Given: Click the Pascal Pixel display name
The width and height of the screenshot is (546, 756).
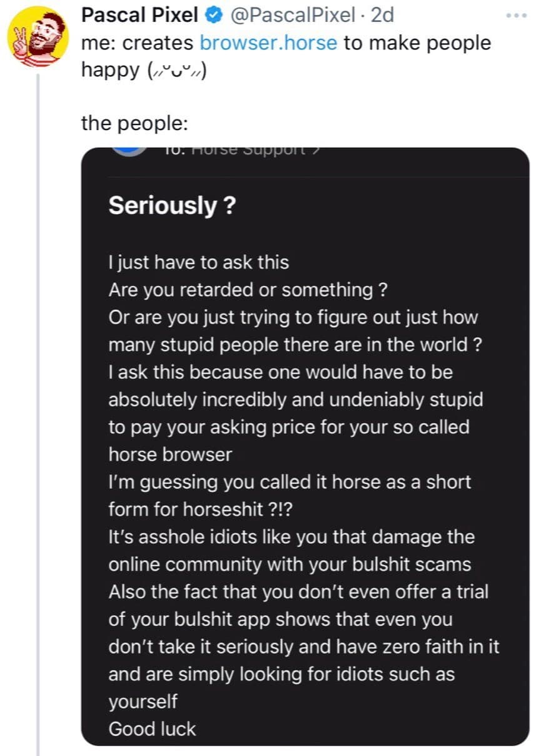Looking at the screenshot, I should [x=139, y=14].
